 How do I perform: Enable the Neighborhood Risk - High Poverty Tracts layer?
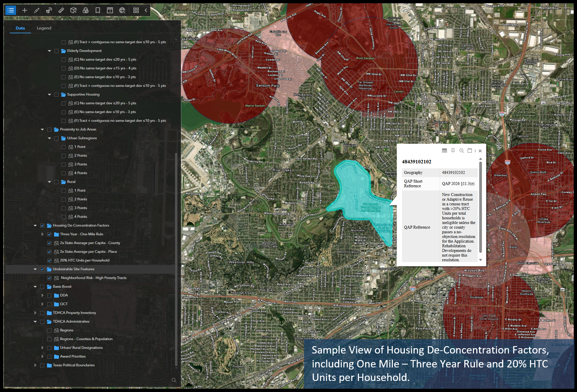(x=49, y=278)
